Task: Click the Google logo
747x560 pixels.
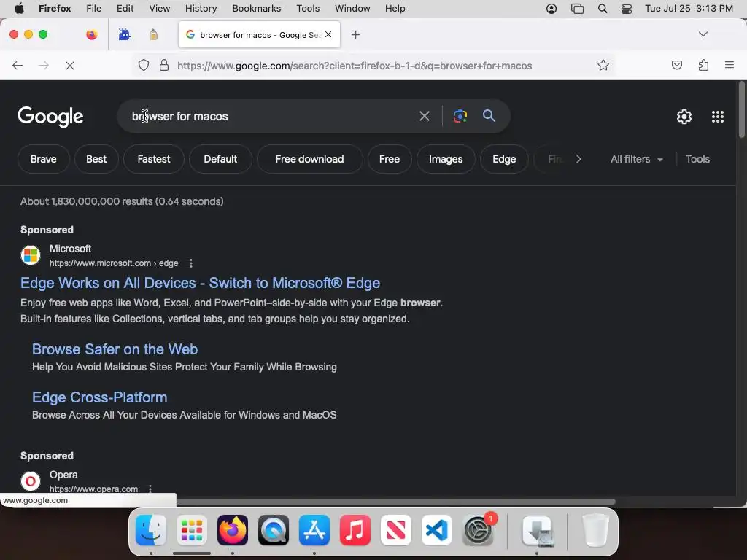Action: coord(50,117)
